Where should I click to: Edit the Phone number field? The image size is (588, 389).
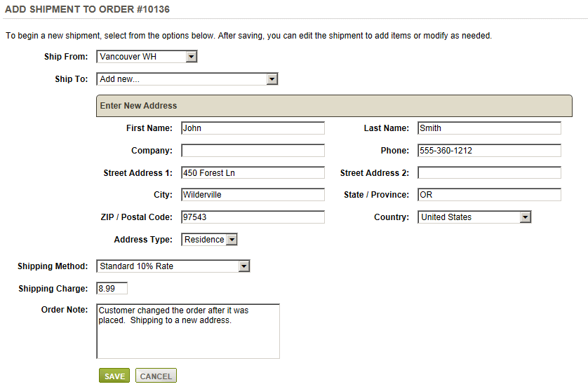489,151
